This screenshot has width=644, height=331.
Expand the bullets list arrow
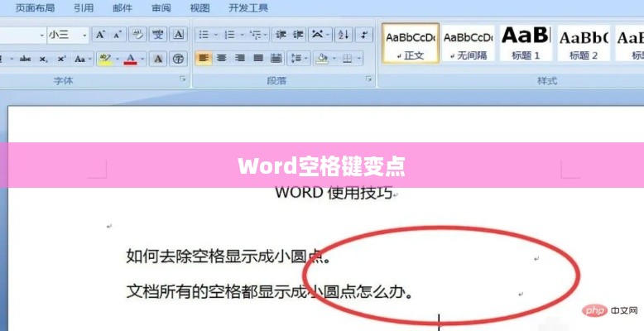[216, 35]
